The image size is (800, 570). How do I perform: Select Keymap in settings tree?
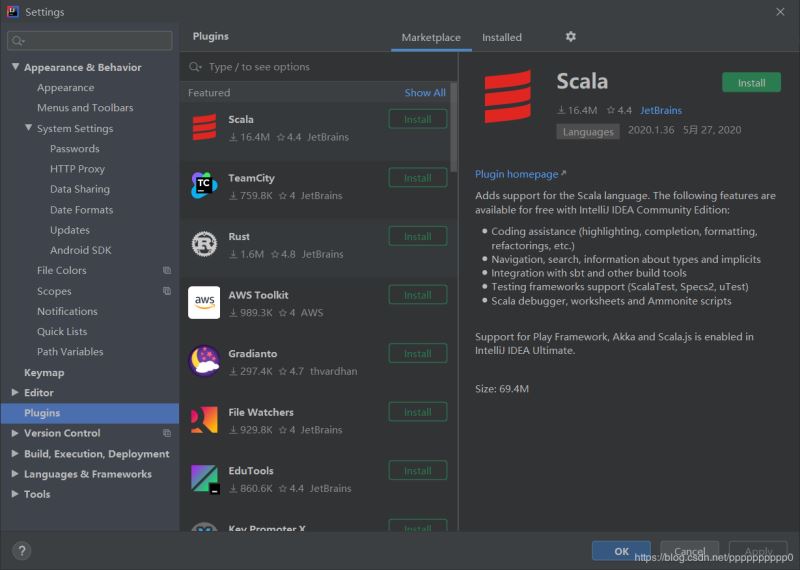(x=44, y=373)
